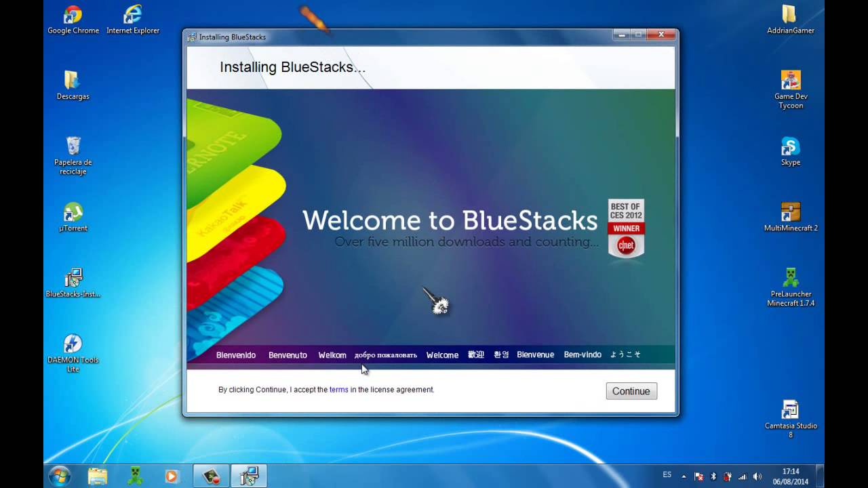Select the Camtasia Studio 8 shortcut
Screen dimensions: 868x488
[x=791, y=419]
